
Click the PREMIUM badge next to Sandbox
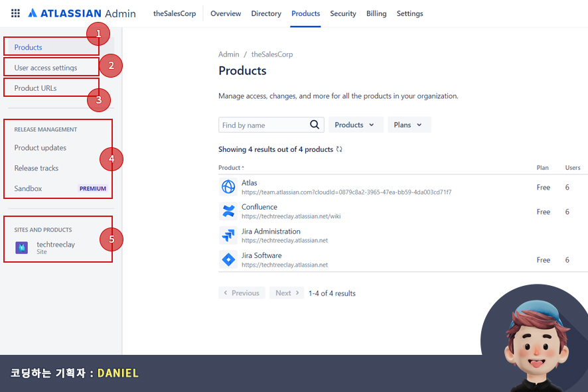coord(93,188)
